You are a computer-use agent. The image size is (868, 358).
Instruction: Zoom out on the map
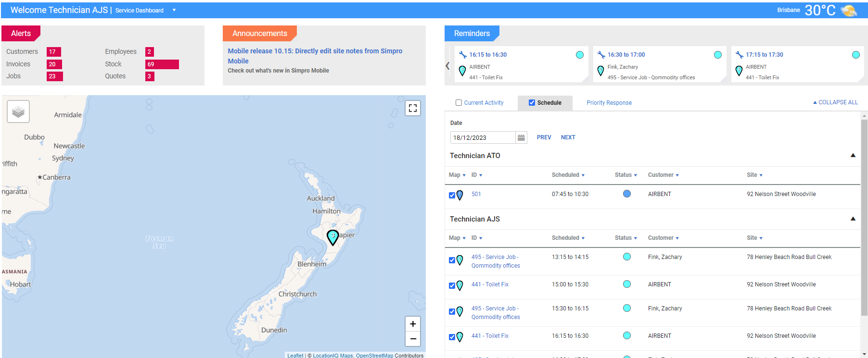(412, 339)
